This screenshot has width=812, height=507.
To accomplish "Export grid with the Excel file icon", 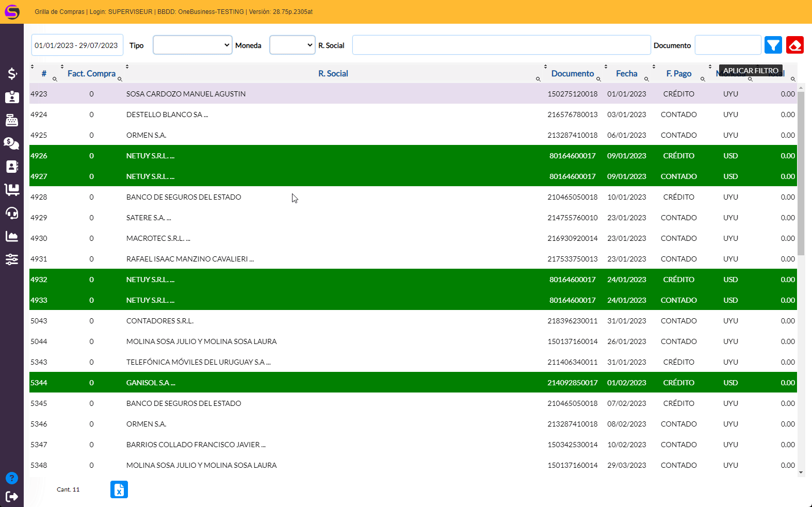I will (119, 489).
